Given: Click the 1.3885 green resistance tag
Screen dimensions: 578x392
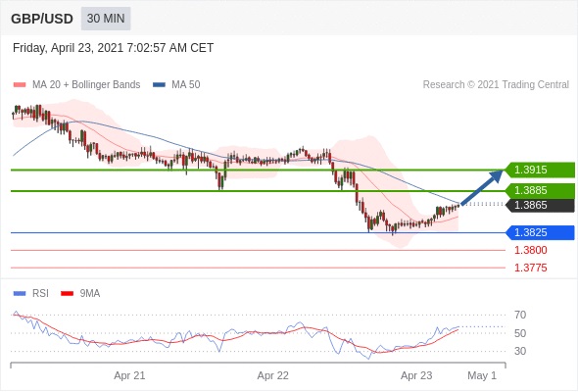Looking at the screenshot, I should pos(541,191).
